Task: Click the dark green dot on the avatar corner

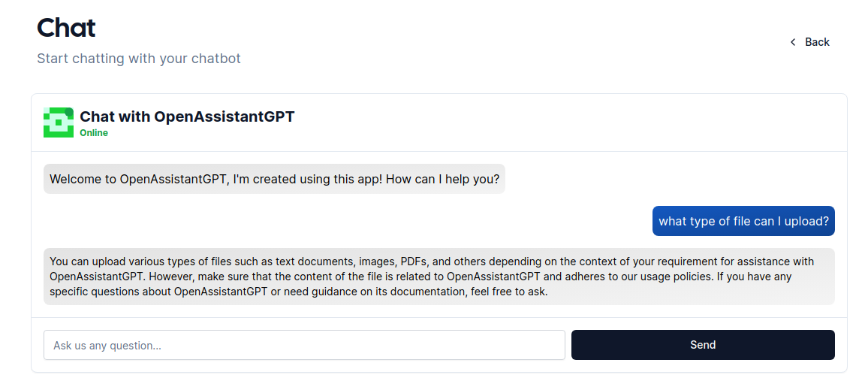Action: tap(69, 113)
